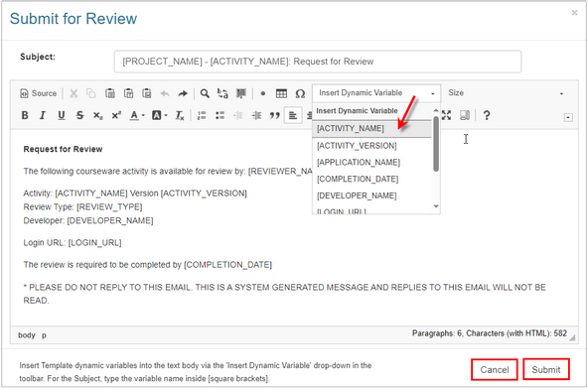Click the 'Developer: [DEVELOPER_NAME]' line
Screen dimensions: 588x388
(88, 220)
